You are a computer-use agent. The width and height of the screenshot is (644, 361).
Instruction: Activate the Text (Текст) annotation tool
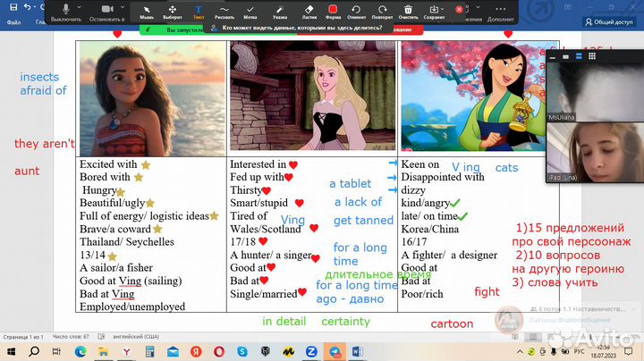tap(199, 12)
